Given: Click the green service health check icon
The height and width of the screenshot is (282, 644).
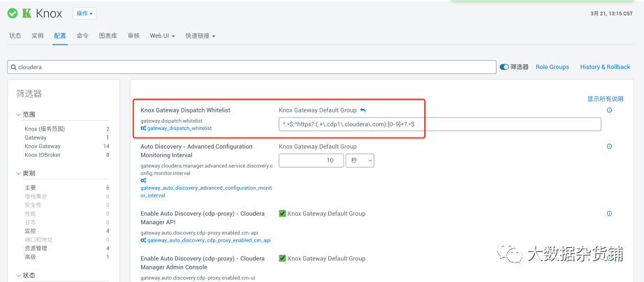Looking at the screenshot, I should [x=13, y=13].
